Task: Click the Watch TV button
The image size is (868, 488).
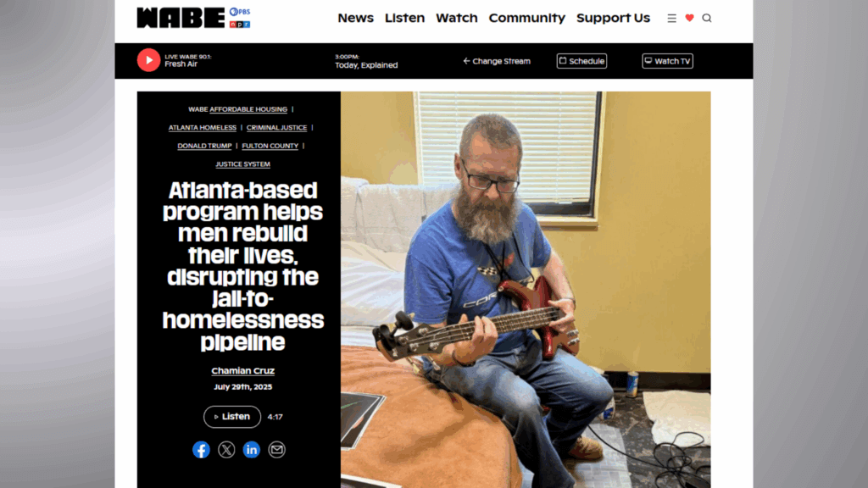Action: point(668,61)
